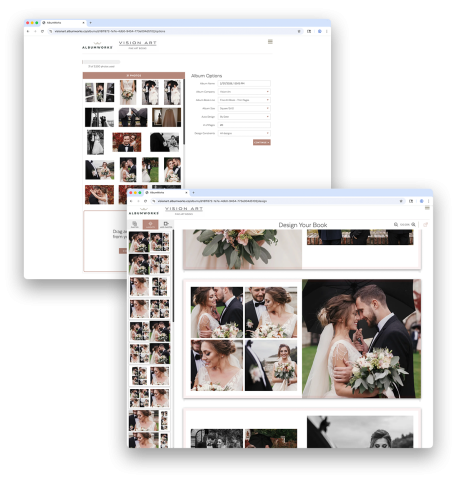Open the hamburger menu on the design page

click(x=427, y=208)
